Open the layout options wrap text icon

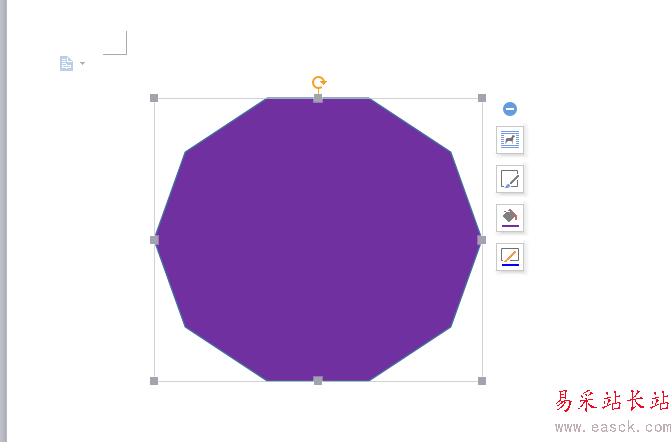(510, 140)
